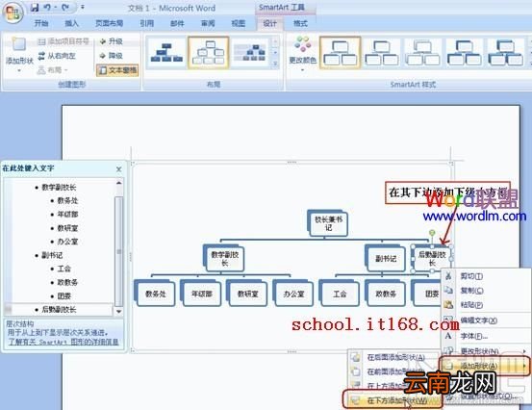Viewport: 532px width, 410px height.
Task: Select 后勤副校长 line in text pane
Action: [59, 310]
